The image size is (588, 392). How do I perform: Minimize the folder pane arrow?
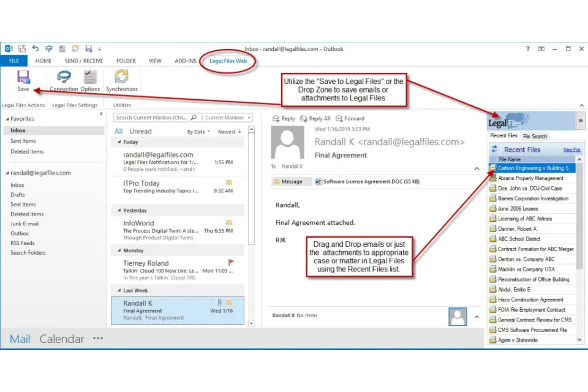click(x=101, y=114)
